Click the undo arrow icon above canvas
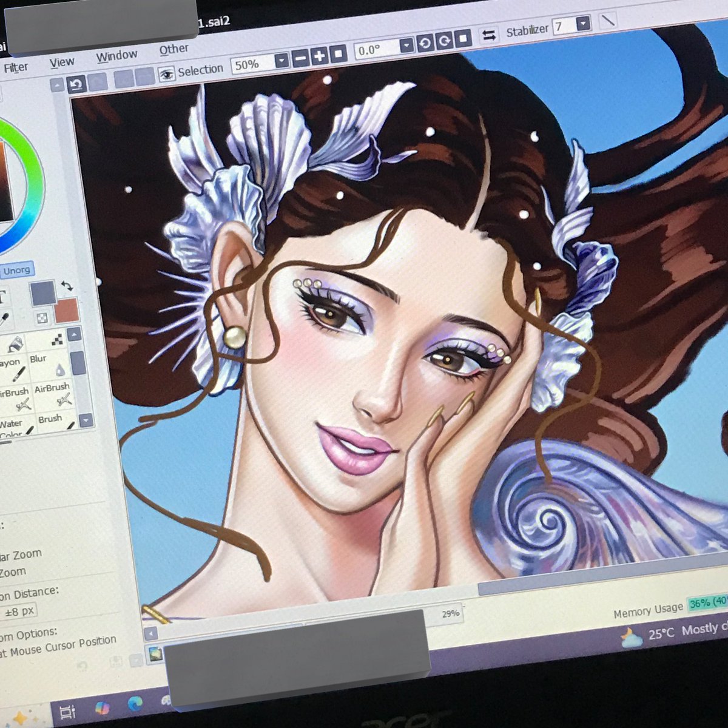728x728 pixels. tap(76, 84)
